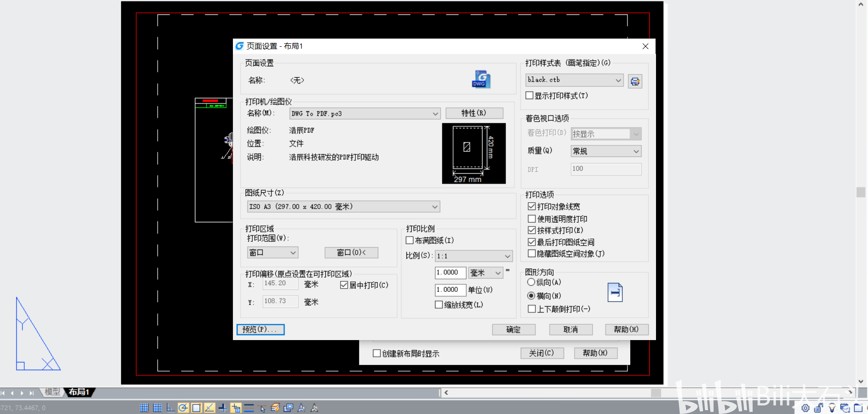868x414 pixels.
Task: Click 预览 preview button
Action: click(x=260, y=330)
